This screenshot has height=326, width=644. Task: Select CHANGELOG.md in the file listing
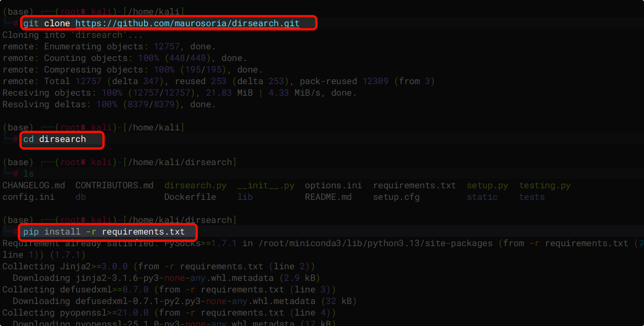point(34,186)
